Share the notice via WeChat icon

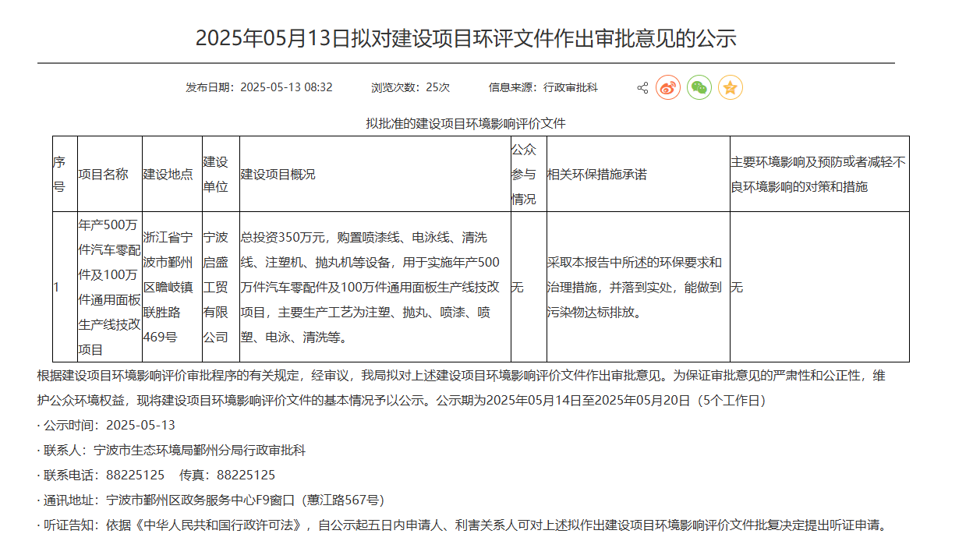pos(699,87)
